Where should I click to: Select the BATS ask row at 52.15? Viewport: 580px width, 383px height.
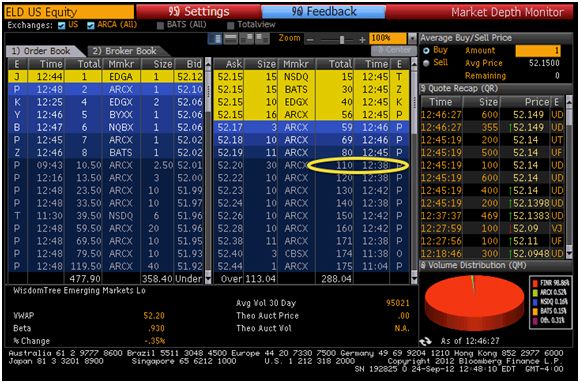(x=312, y=90)
